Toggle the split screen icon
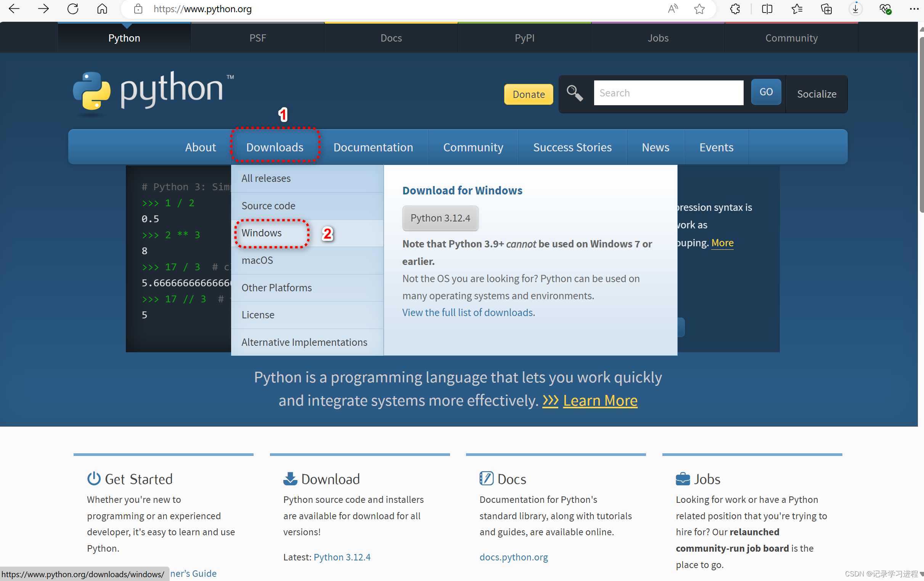This screenshot has height=581, width=924. coord(767,9)
